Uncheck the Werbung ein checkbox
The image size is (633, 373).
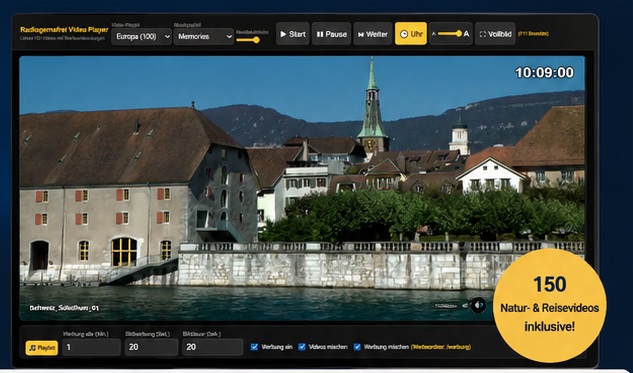[254, 347]
